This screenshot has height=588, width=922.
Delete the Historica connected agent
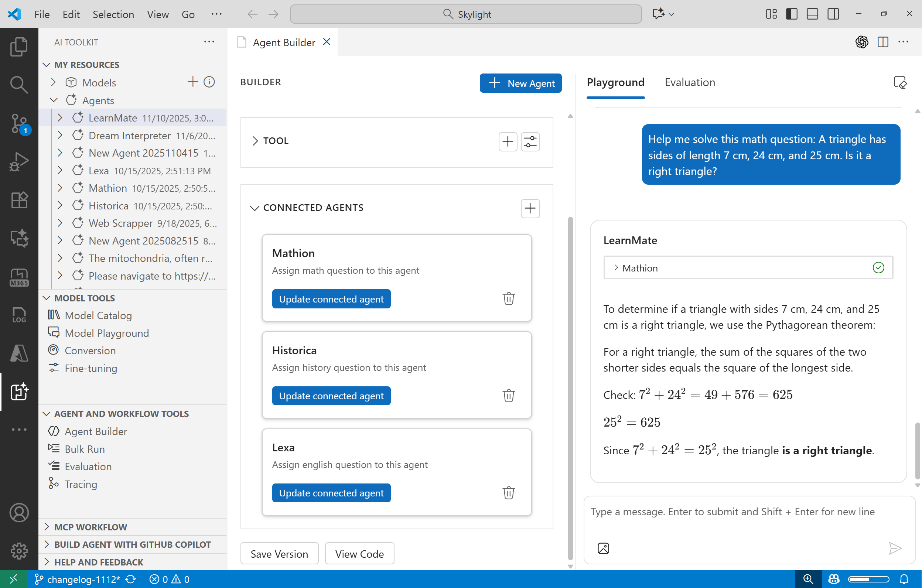509,396
